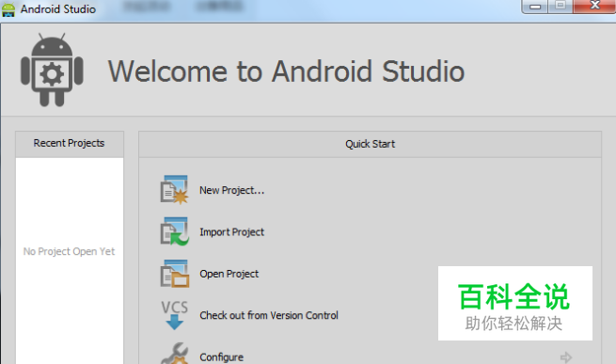
Task: Click the Import Project icon
Action: (x=174, y=231)
